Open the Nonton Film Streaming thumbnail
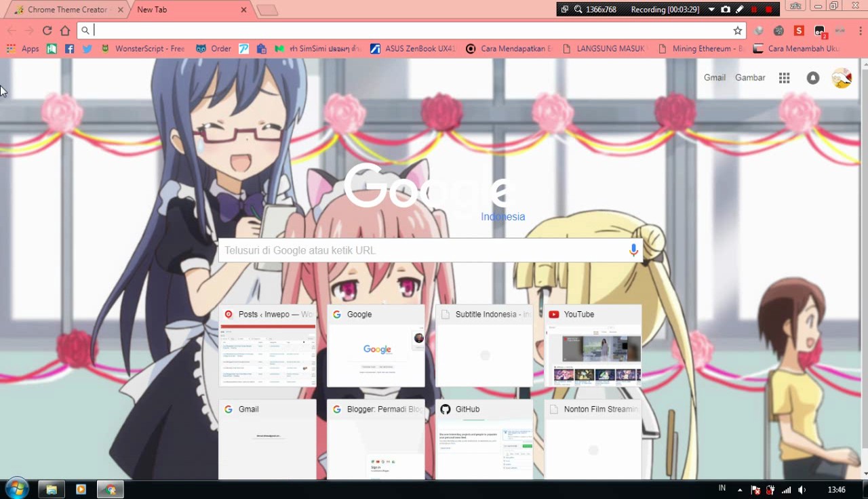This screenshot has height=499, width=868. coord(593,439)
